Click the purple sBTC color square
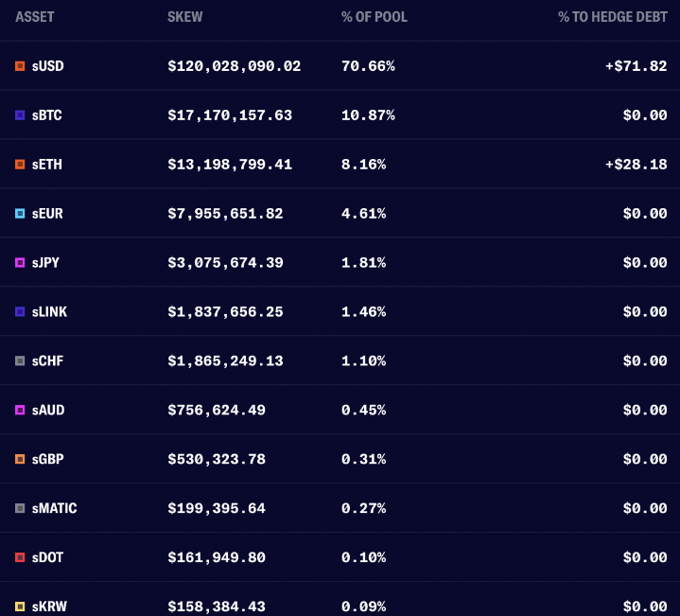Viewport: 680px width, 616px height. coord(20,114)
